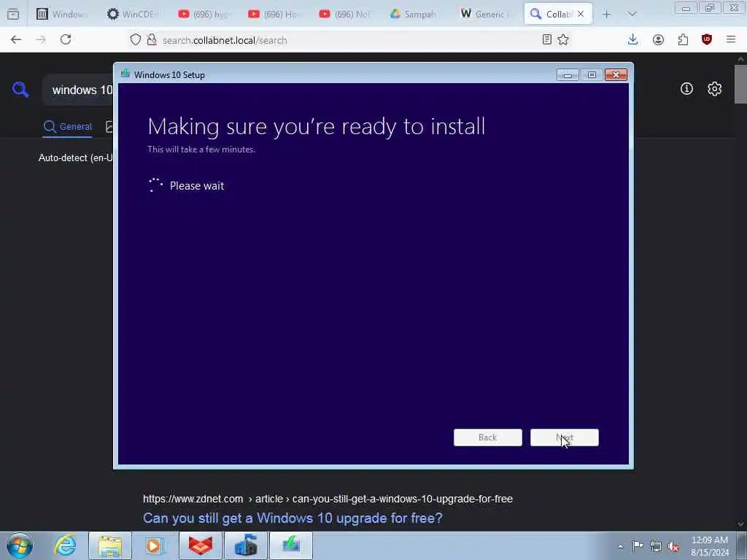Show hidden system tray icons
Image resolution: width=747 pixels, height=560 pixels.
[x=620, y=546]
